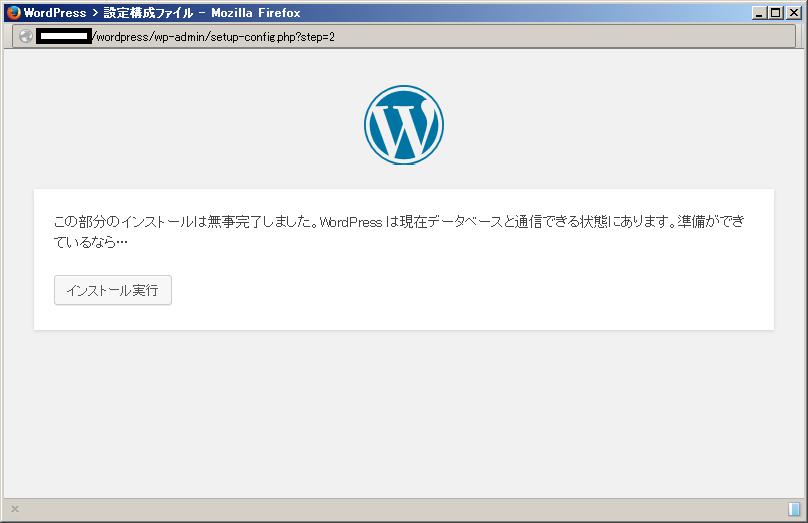Click the blue panel icon in status bar corner
Image resolution: width=808 pixels, height=523 pixels.
[x=794, y=509]
